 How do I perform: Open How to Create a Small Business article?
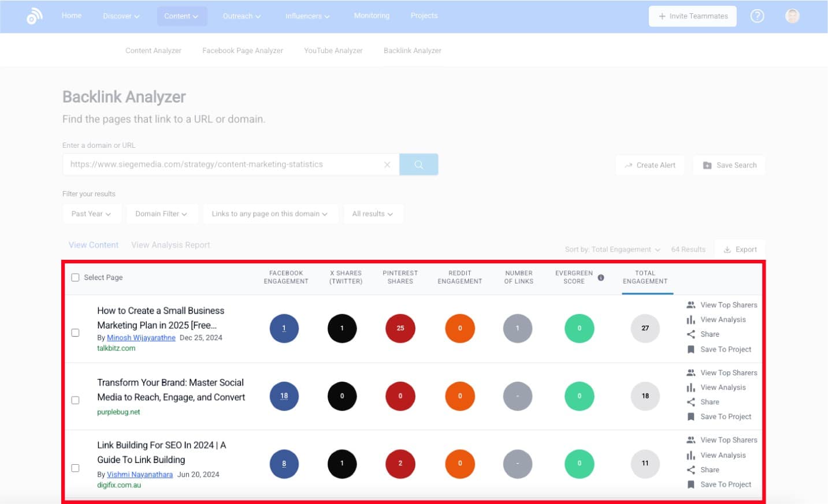click(x=161, y=318)
